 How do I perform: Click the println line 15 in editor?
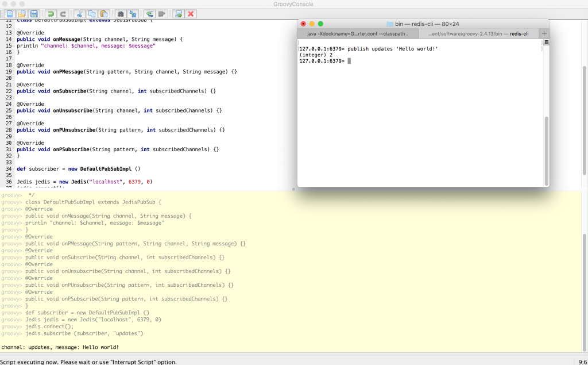pyautogui.click(x=86, y=46)
